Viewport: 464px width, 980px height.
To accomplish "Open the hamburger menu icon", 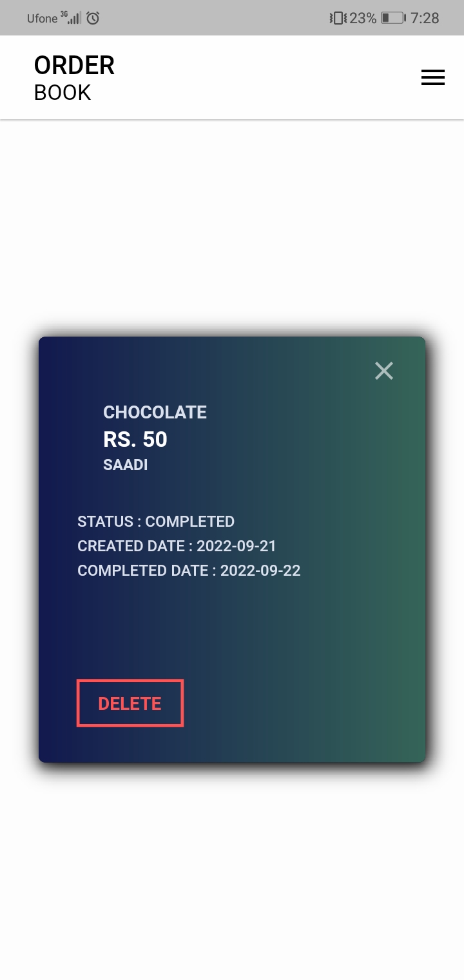I will (x=433, y=77).
